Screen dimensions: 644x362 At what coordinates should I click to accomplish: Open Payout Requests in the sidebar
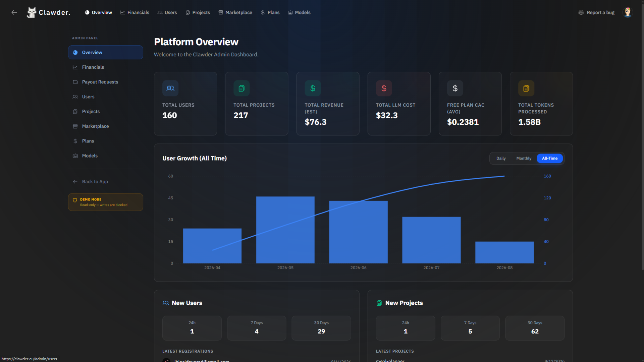pos(106,82)
